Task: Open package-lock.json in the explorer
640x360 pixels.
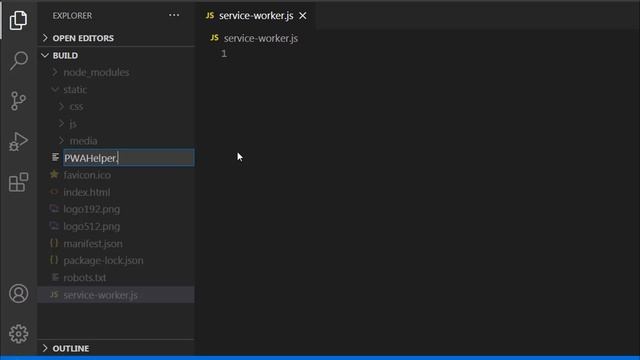Action: click(103, 260)
